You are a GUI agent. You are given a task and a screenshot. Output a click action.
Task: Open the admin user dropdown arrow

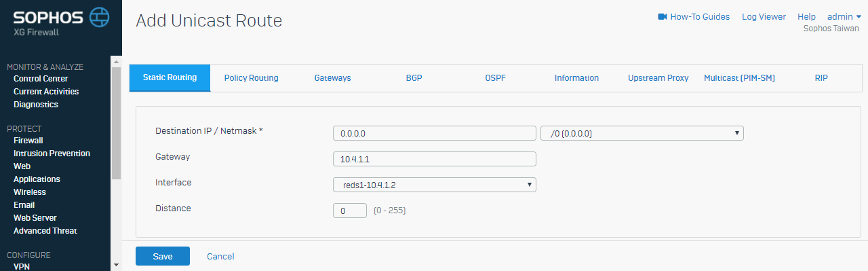point(858,17)
